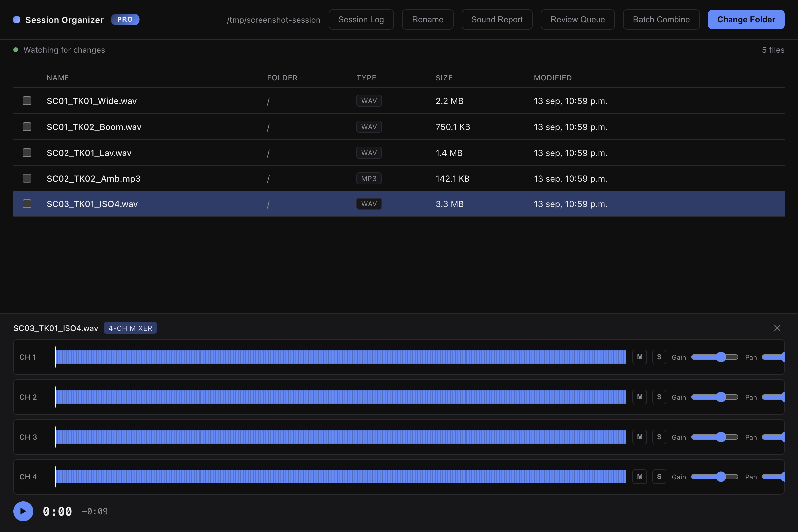
Task: Adjust the CH 1 Gain slider
Action: [715, 357]
